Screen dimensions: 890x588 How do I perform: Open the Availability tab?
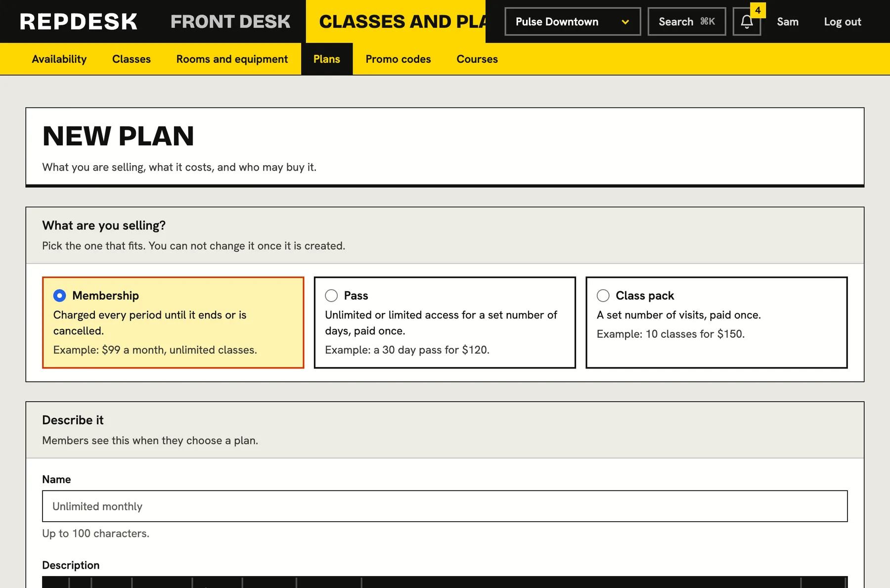(x=59, y=59)
